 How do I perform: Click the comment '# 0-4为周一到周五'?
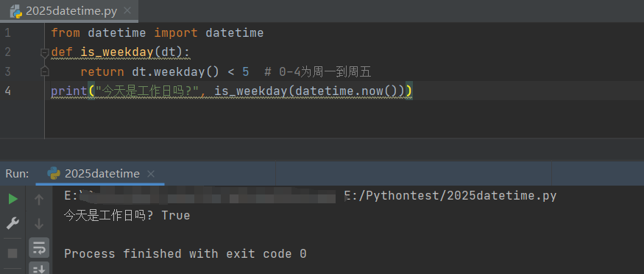point(317,72)
